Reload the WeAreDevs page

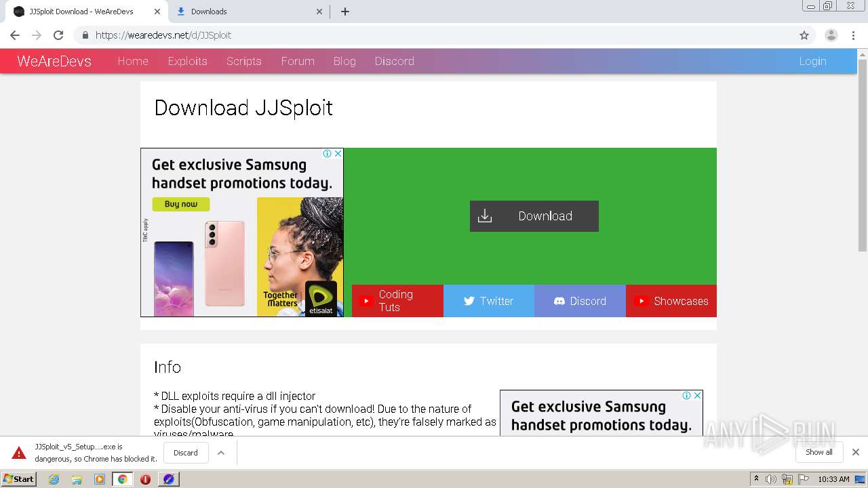point(58,35)
